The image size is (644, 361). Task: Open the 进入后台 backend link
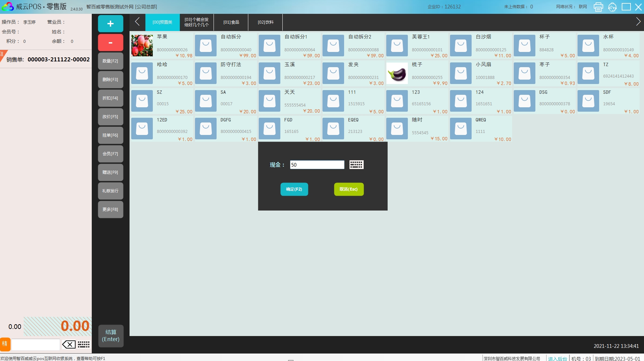557,358
